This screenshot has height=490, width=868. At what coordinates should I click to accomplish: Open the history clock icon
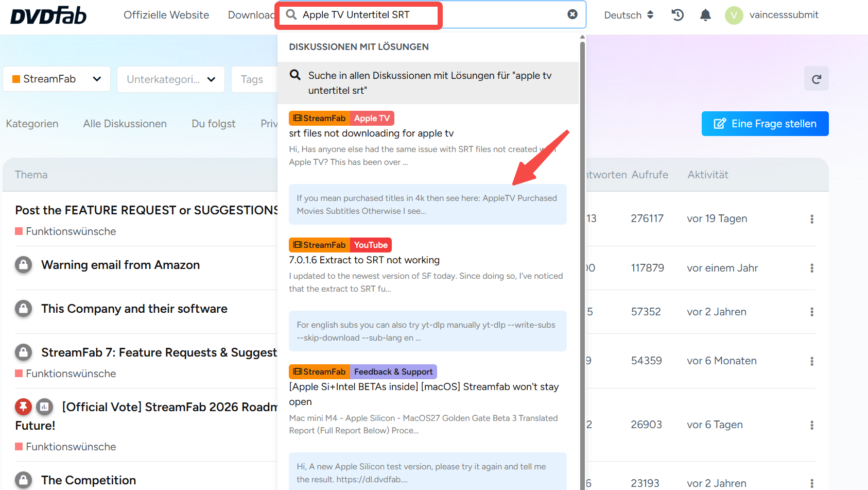coord(678,15)
